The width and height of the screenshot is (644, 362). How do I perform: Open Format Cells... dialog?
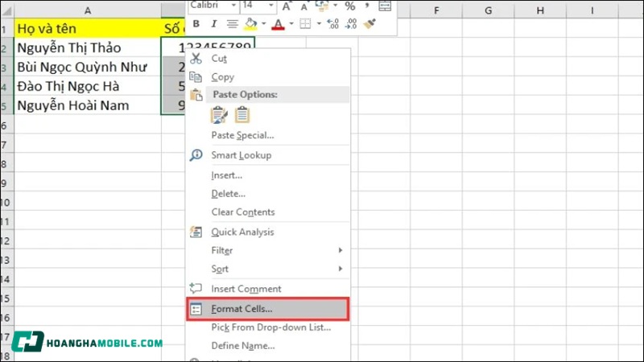[x=268, y=309]
